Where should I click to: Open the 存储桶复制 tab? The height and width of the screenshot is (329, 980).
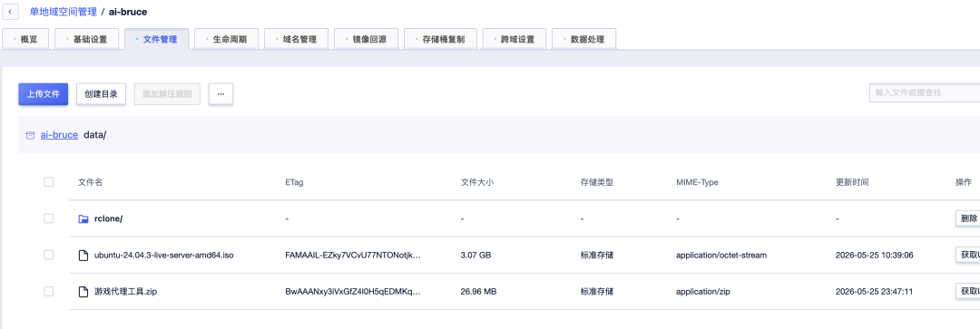pyautogui.click(x=441, y=39)
